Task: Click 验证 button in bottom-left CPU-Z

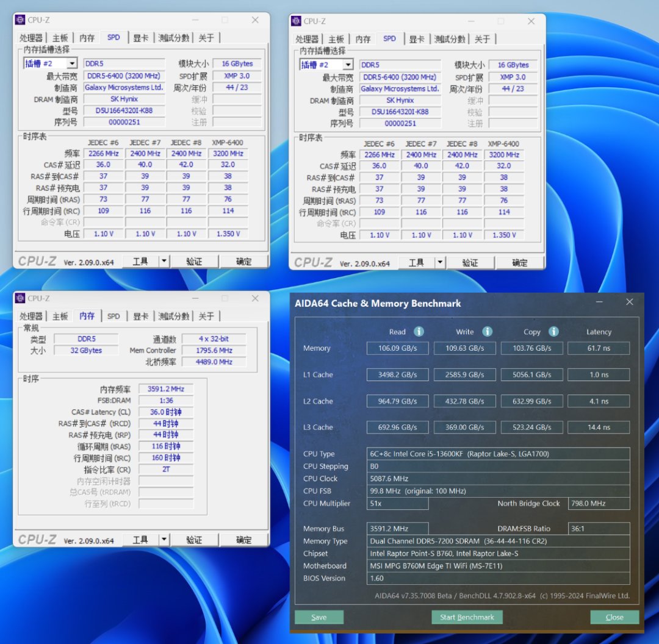Action: click(x=194, y=539)
